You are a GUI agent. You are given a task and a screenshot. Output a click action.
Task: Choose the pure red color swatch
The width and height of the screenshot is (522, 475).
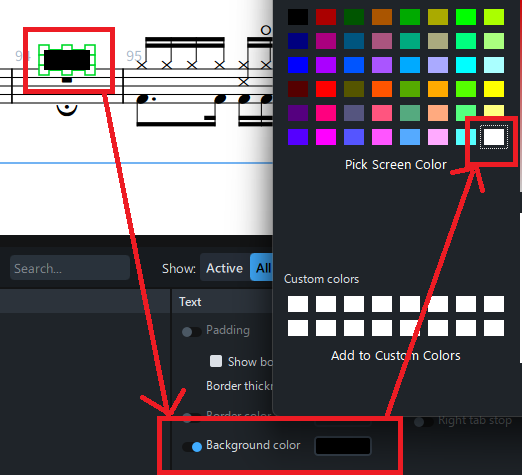point(326,89)
